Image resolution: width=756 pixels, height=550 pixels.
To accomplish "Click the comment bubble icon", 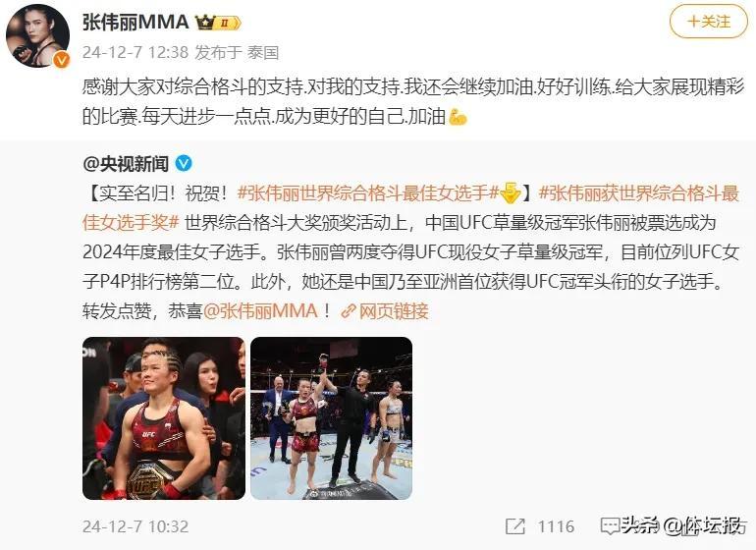I will click(611, 525).
